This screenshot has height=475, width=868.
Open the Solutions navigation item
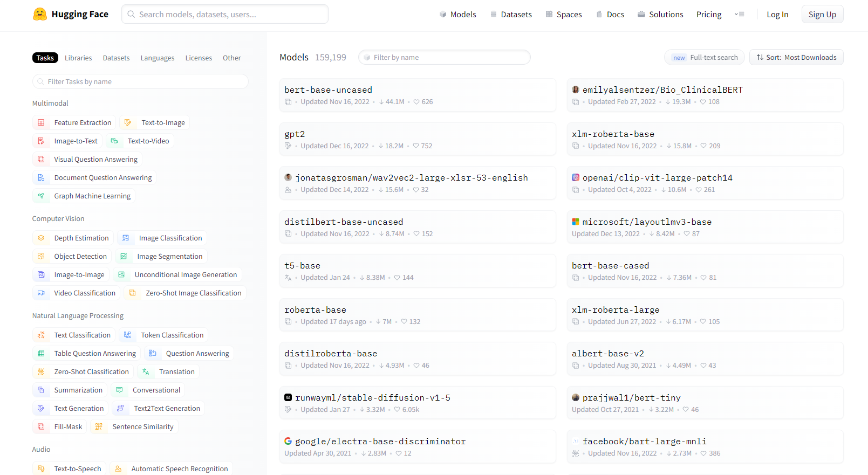coord(660,15)
